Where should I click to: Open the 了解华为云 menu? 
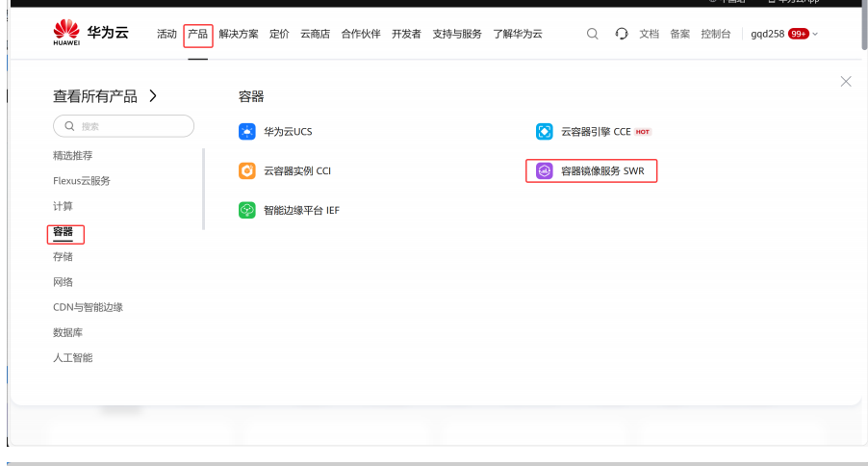[x=518, y=34]
